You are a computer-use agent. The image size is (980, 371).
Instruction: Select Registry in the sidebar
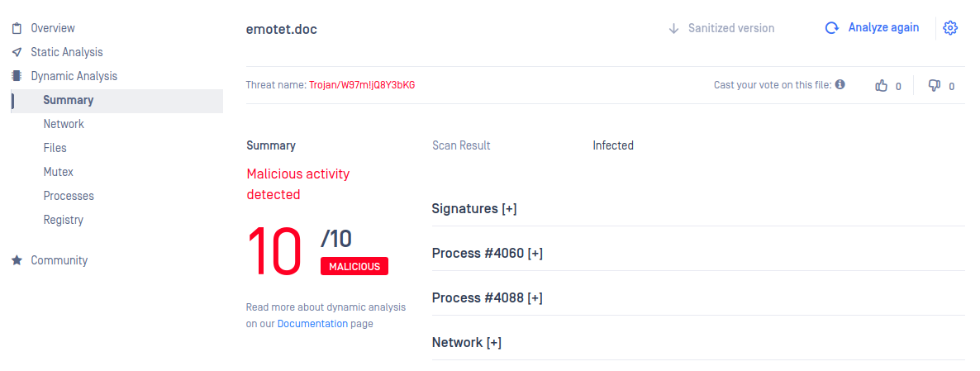63,220
